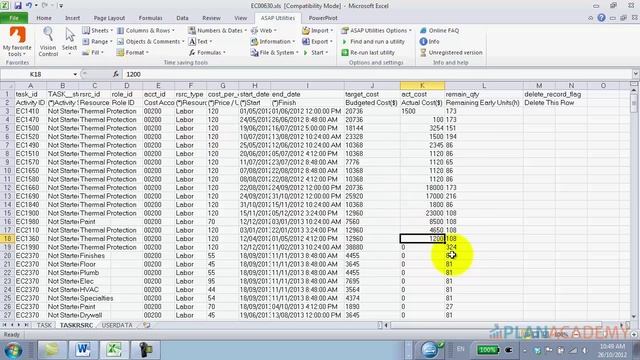640x360 pixels.
Task: Open the Range utilities menu
Action: pos(97,42)
